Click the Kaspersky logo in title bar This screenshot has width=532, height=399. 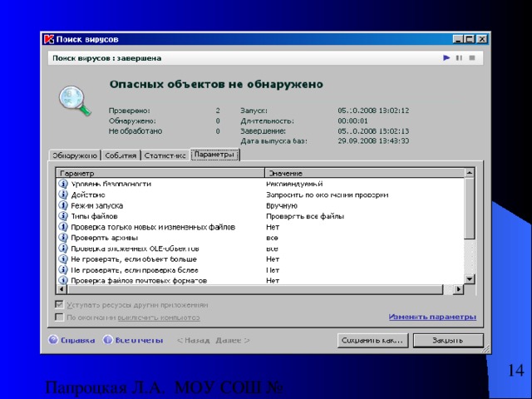49,39
